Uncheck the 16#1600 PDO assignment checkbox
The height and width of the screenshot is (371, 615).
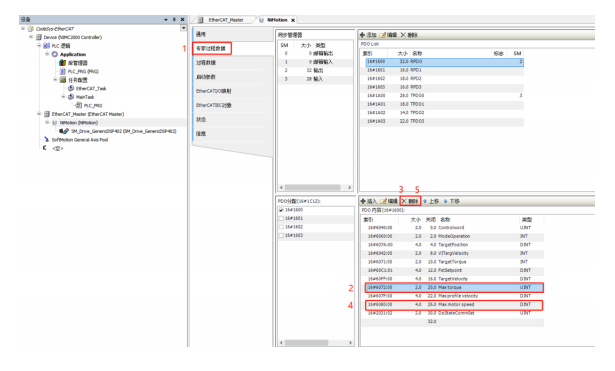click(281, 210)
